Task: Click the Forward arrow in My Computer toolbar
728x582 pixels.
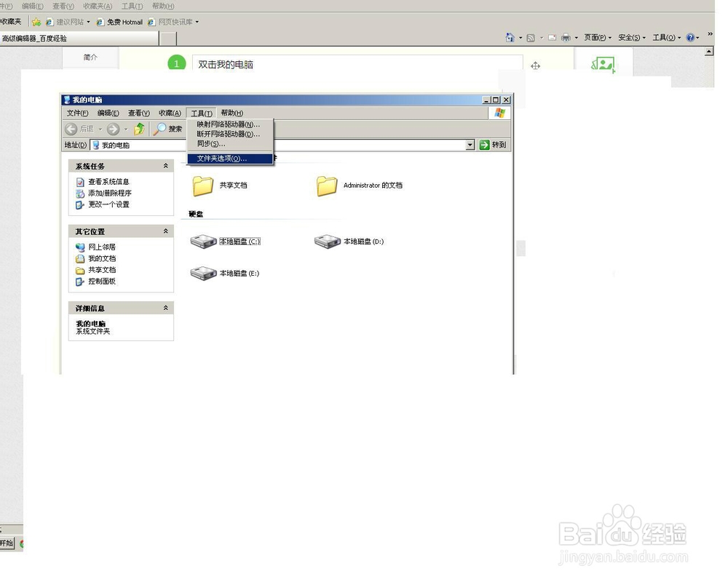Action: (113, 129)
